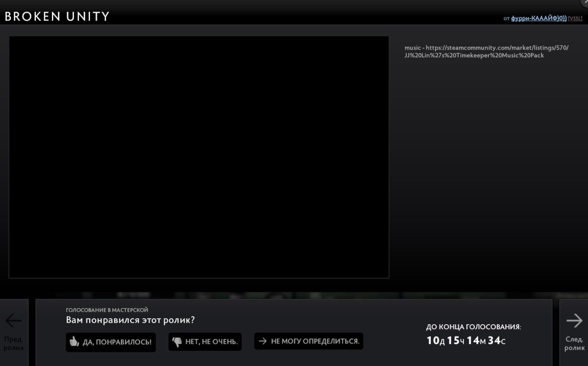588x366 pixels.
Task: Click the "Вам понравился этот ролик?" question
Action: [x=130, y=320]
